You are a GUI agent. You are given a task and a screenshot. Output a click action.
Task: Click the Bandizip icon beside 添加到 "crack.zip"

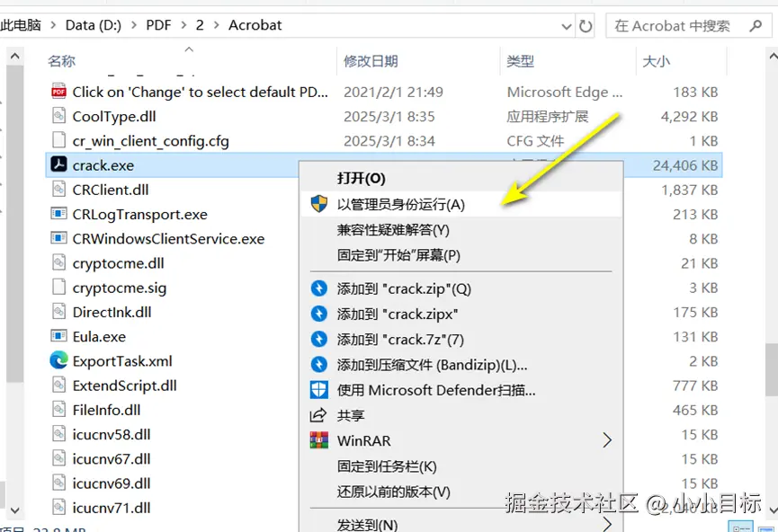click(319, 288)
